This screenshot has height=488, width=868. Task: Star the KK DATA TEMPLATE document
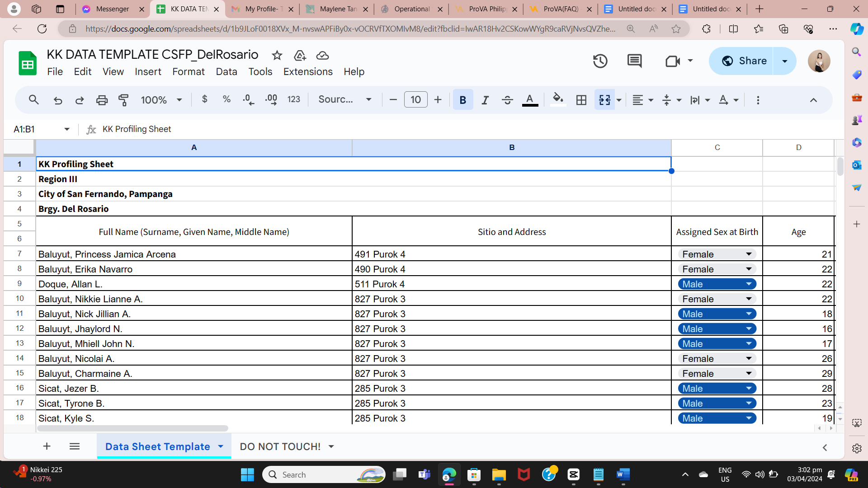277,56
